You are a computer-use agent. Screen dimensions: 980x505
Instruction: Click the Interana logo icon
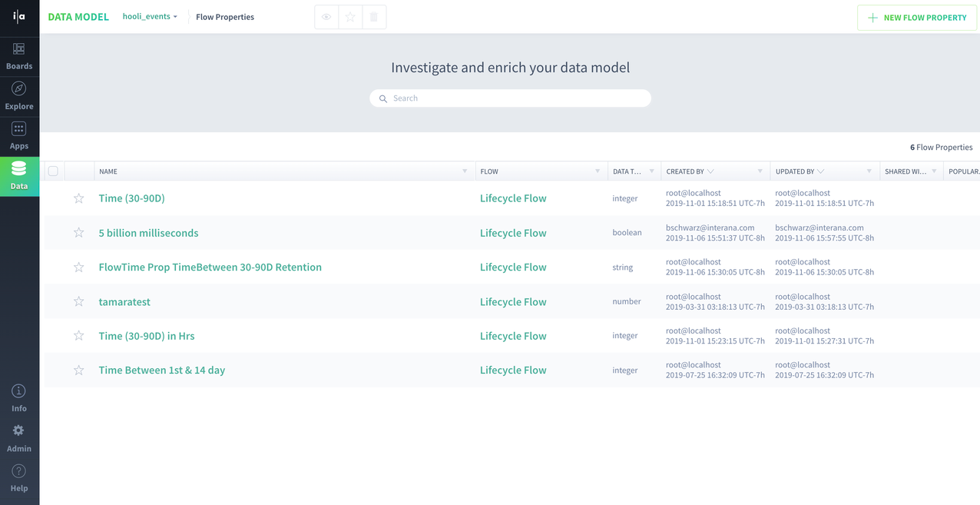click(x=19, y=16)
